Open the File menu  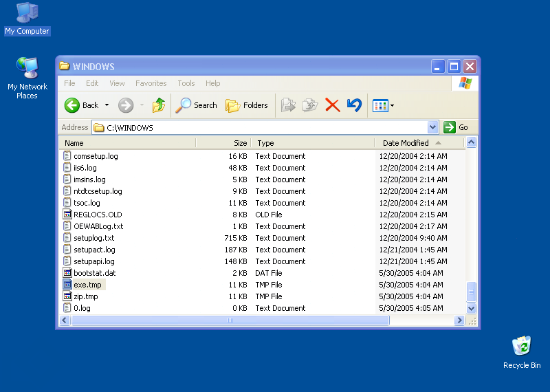[x=69, y=83]
